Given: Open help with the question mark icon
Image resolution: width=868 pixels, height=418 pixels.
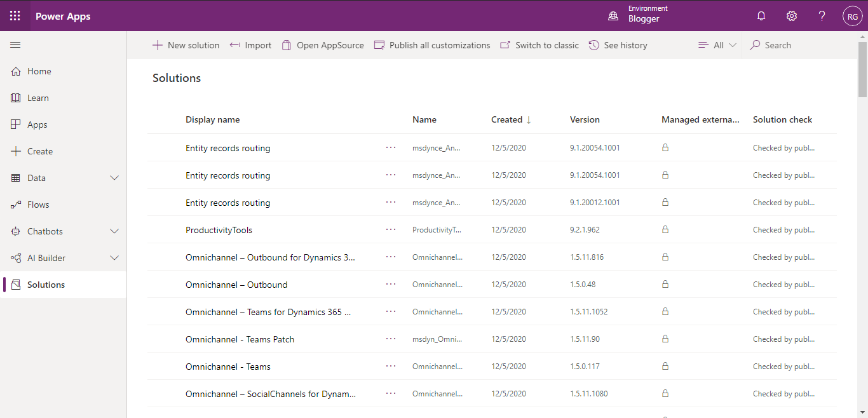Looking at the screenshot, I should (822, 15).
